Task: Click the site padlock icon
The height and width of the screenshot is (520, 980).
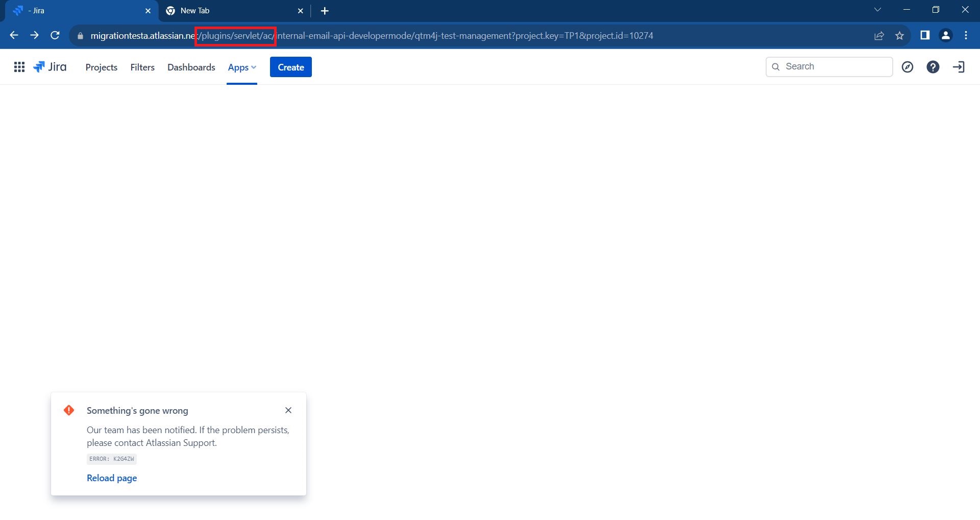Action: (80, 36)
